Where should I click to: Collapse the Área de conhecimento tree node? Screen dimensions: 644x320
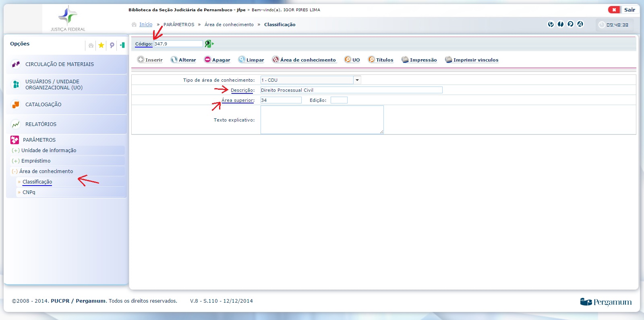15,171
